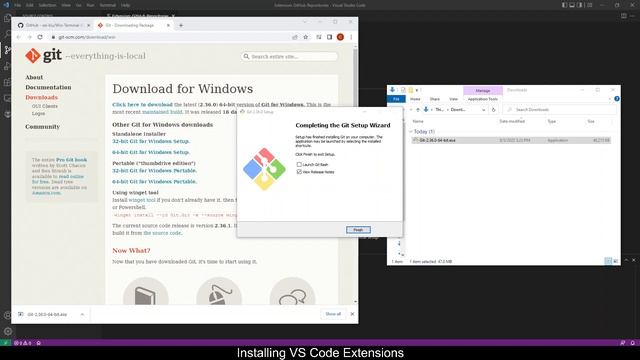Click the downloaded Git exe in downloads bar
The width and height of the screenshot is (640, 360).
click(x=47, y=314)
